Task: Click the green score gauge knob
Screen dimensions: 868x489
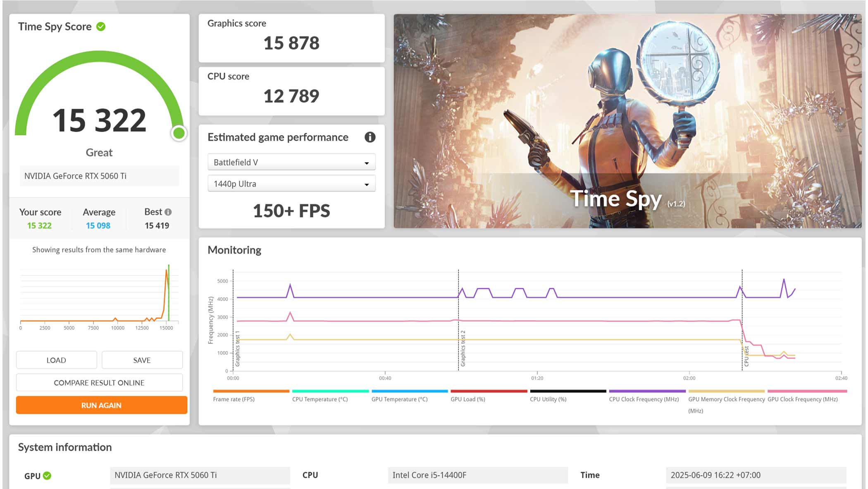Action: tap(179, 133)
